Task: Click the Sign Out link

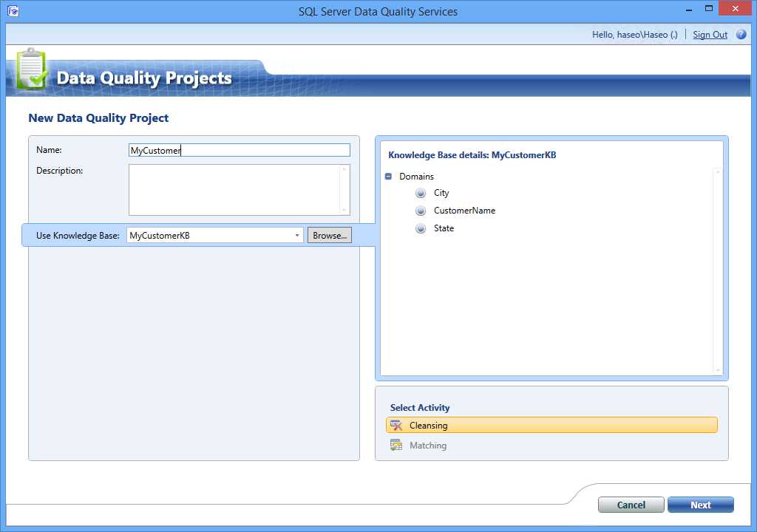Action: (710, 35)
